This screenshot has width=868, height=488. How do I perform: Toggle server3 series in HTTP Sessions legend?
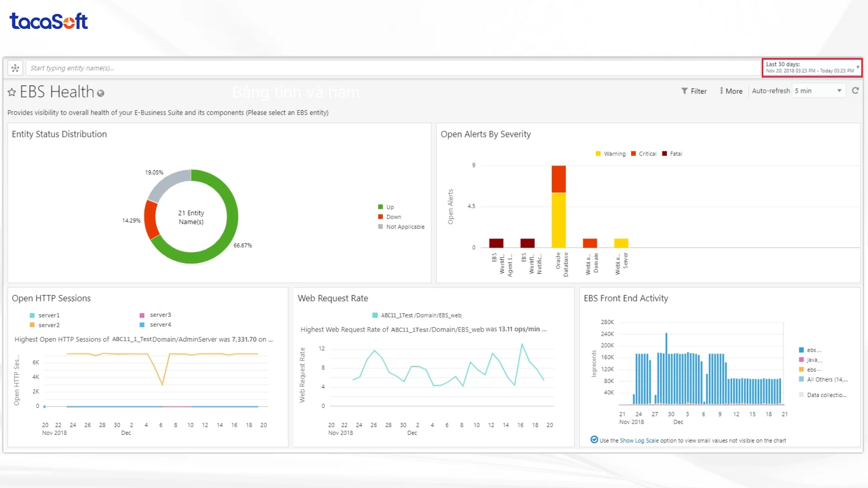(x=156, y=315)
